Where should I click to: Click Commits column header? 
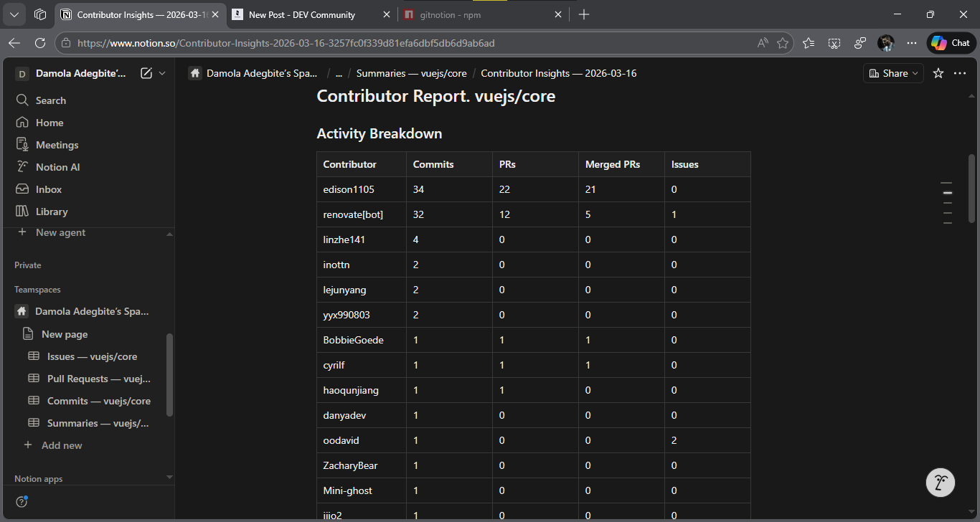point(449,164)
